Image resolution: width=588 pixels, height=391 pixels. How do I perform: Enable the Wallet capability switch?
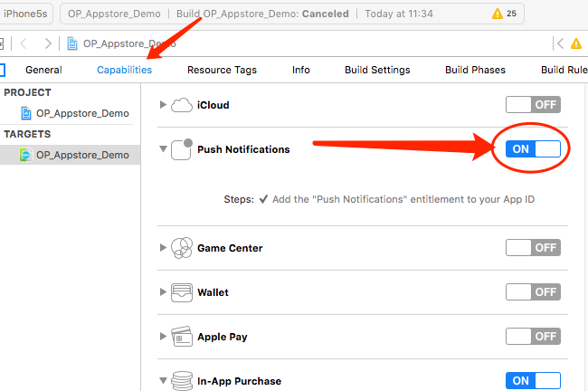pos(533,292)
